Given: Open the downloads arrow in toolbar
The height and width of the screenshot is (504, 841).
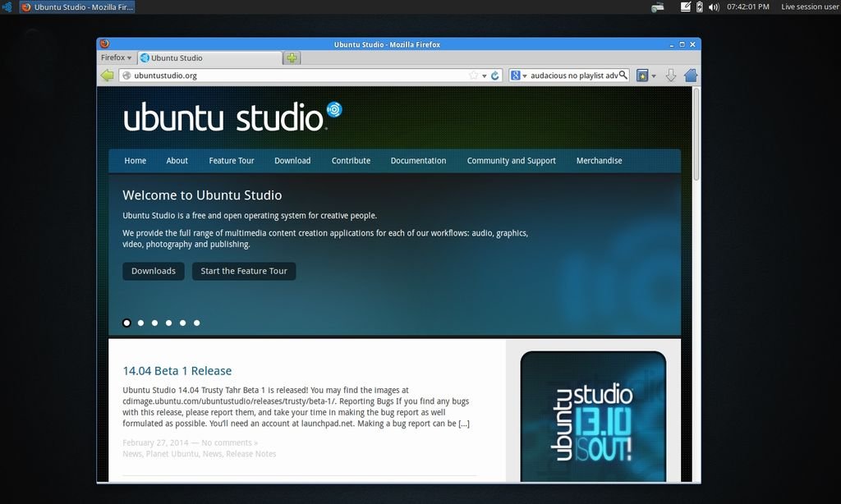Looking at the screenshot, I should [x=670, y=76].
